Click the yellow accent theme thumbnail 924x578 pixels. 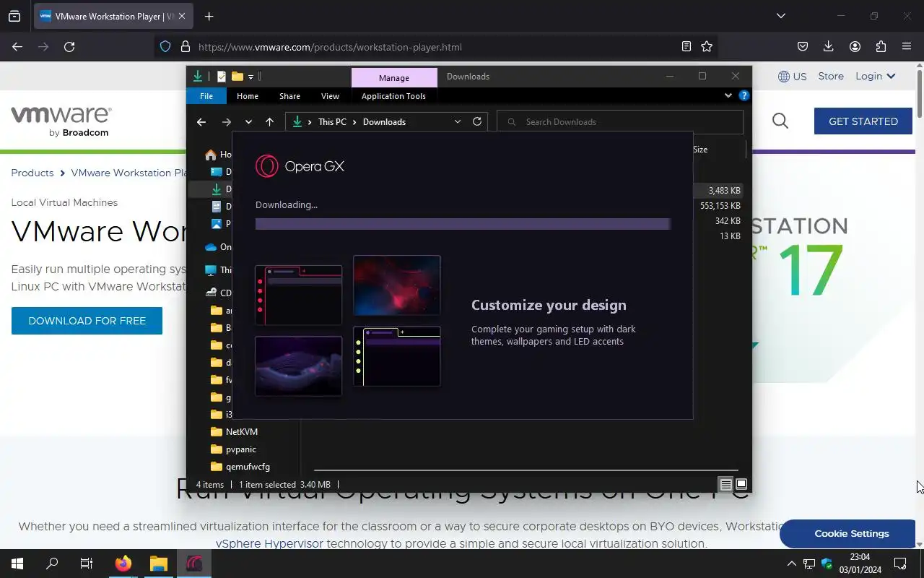tap(396, 356)
